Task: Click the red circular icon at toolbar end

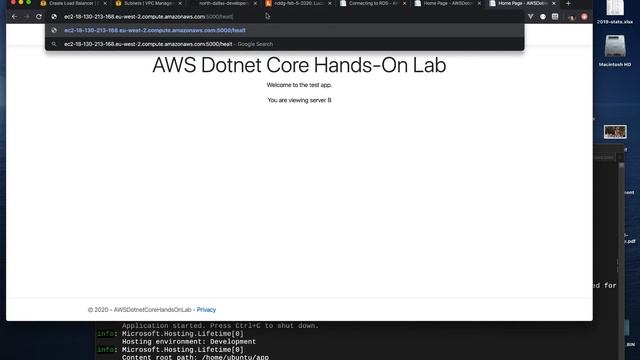Action: tap(584, 17)
